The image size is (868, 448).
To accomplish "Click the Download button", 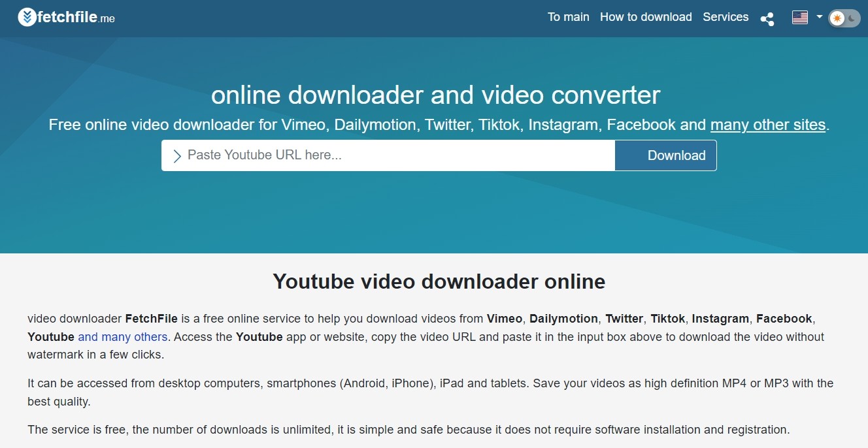I will [665, 155].
